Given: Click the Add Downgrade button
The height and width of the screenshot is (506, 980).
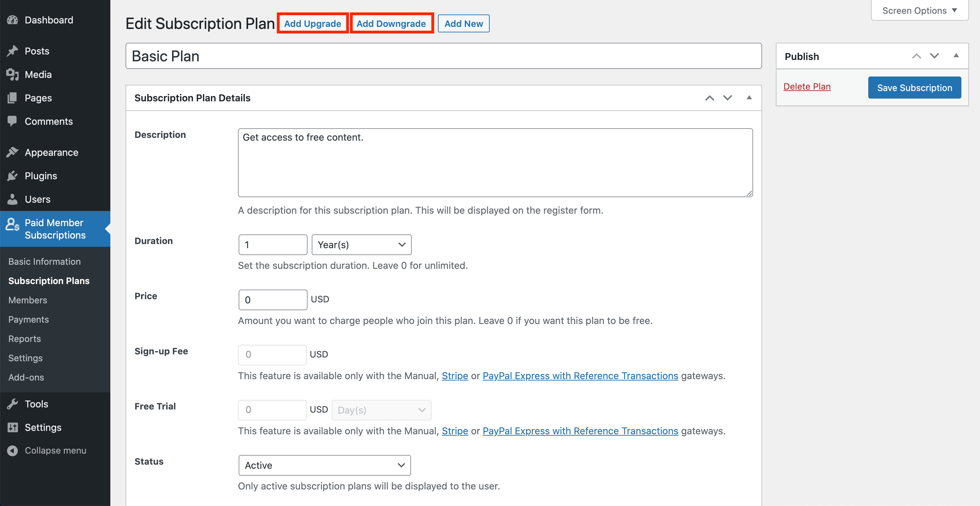Looking at the screenshot, I should coord(391,23).
